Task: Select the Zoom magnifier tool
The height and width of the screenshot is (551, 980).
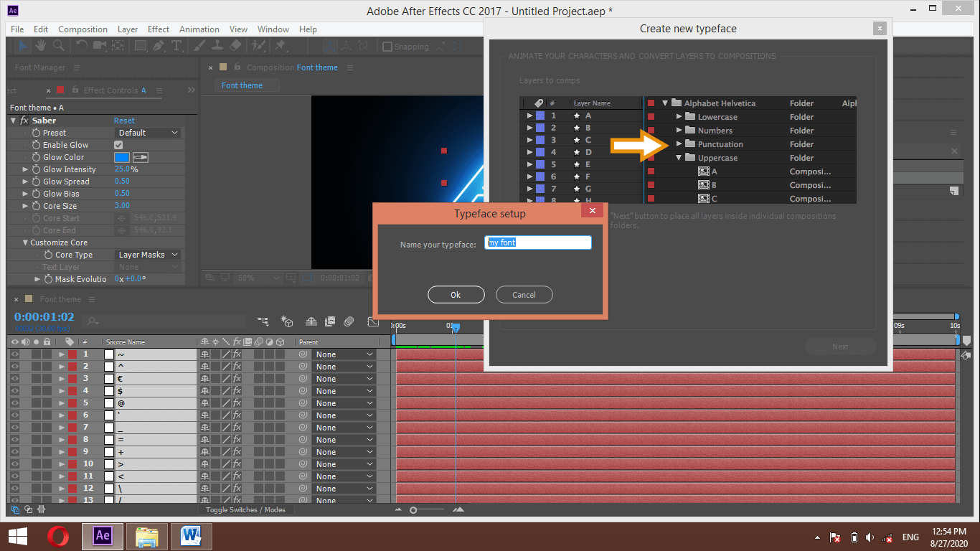Action: pos(58,46)
